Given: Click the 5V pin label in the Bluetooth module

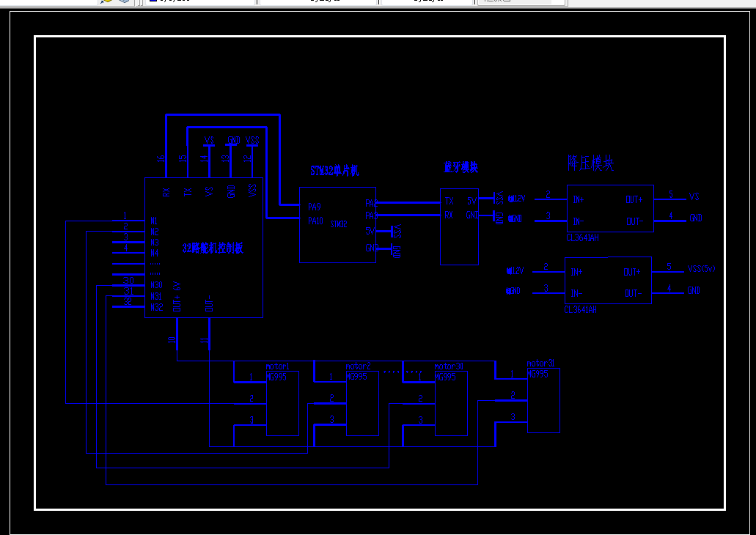Looking at the screenshot, I should (472, 201).
